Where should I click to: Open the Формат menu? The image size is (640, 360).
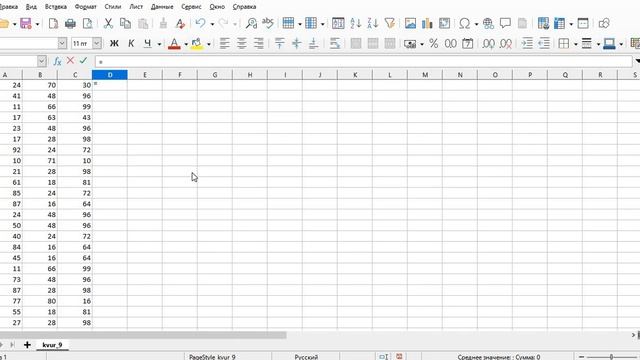point(86,7)
